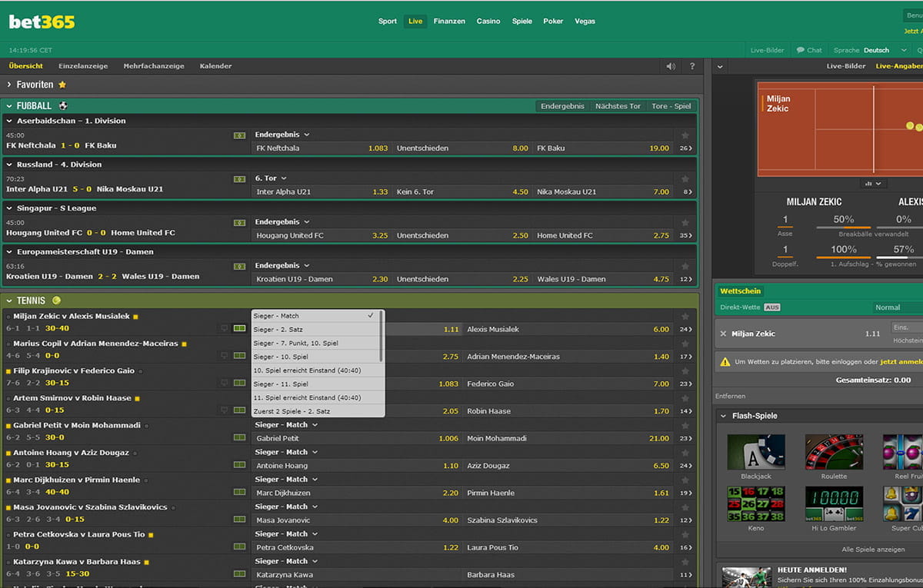The image size is (923, 588).
Task: Star the Gabriel Petit tennis match
Action: [x=685, y=425]
